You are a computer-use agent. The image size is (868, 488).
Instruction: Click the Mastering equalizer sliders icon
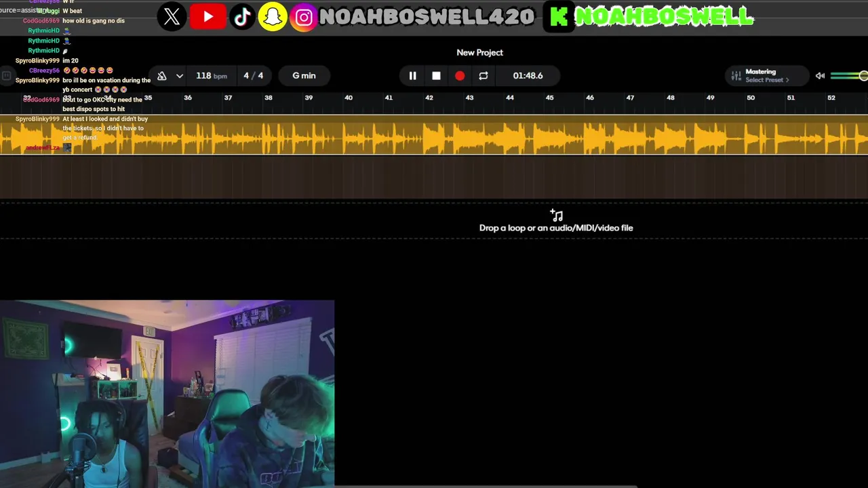click(x=736, y=76)
